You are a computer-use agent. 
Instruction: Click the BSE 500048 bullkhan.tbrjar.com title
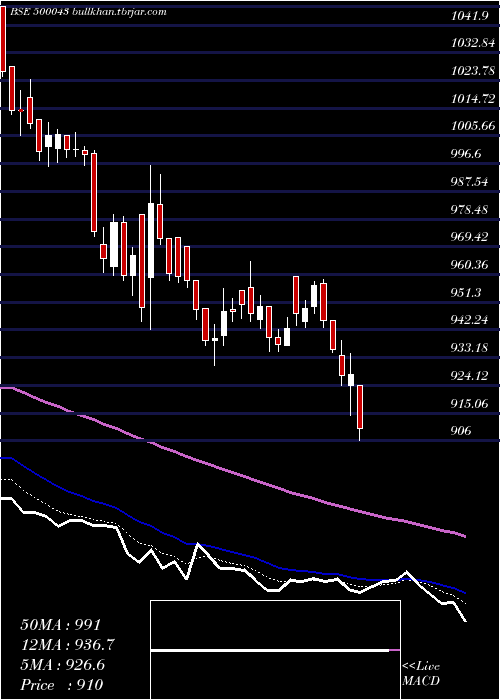pyautogui.click(x=88, y=12)
